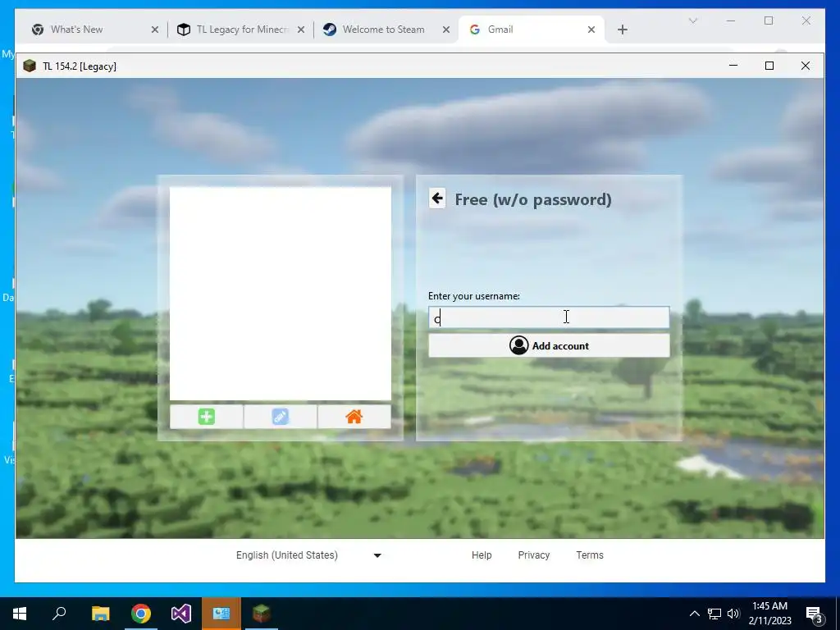The image size is (840, 630).
Task: Close the Gmail tab
Action: pyautogui.click(x=591, y=30)
